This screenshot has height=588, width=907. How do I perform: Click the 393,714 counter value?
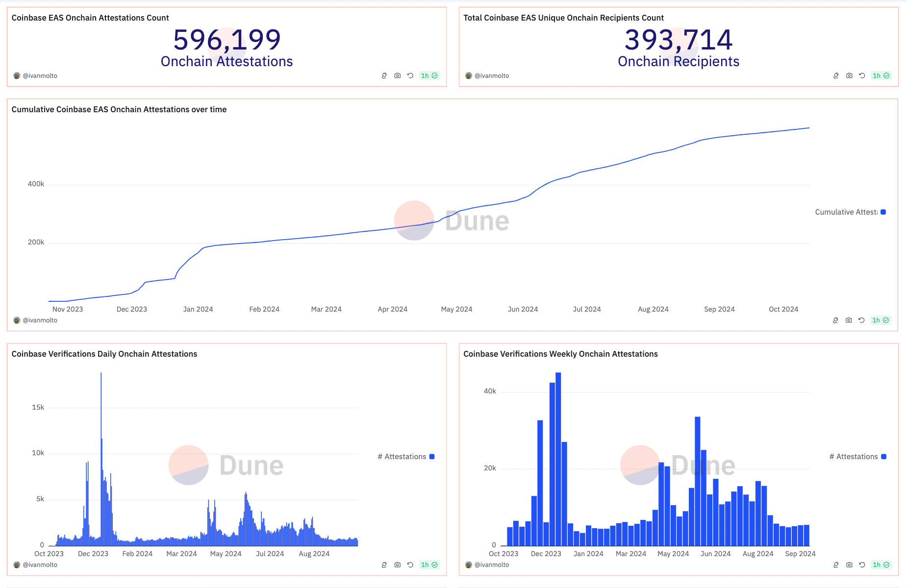[x=679, y=40]
